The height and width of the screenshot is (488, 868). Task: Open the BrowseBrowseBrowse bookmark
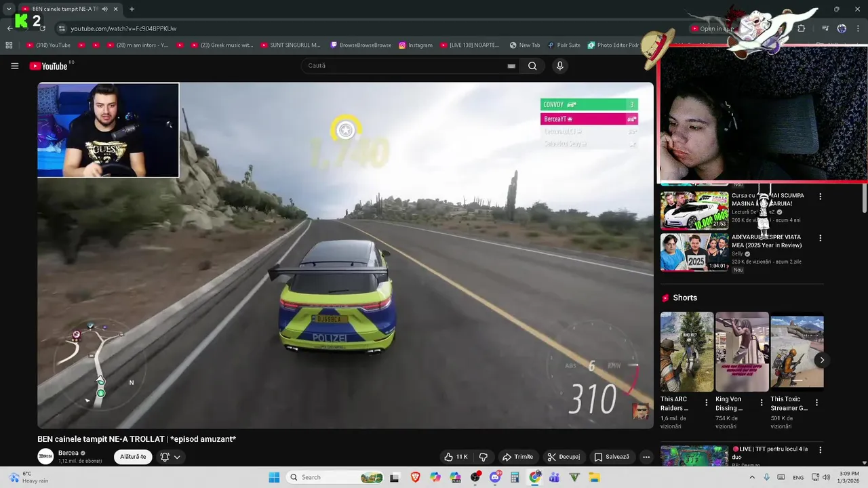click(x=361, y=45)
